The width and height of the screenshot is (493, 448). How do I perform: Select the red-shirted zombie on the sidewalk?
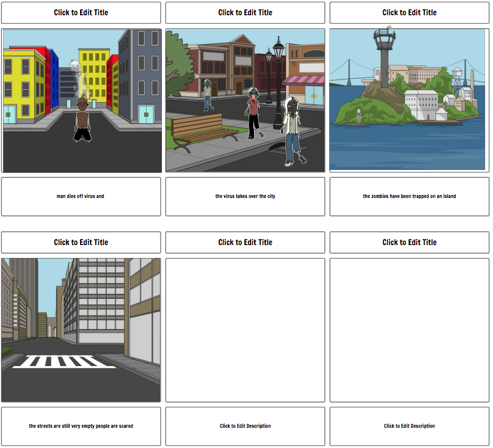(x=254, y=113)
